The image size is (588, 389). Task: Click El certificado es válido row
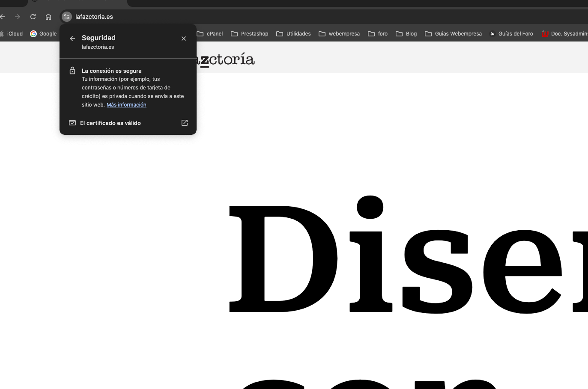tap(128, 123)
